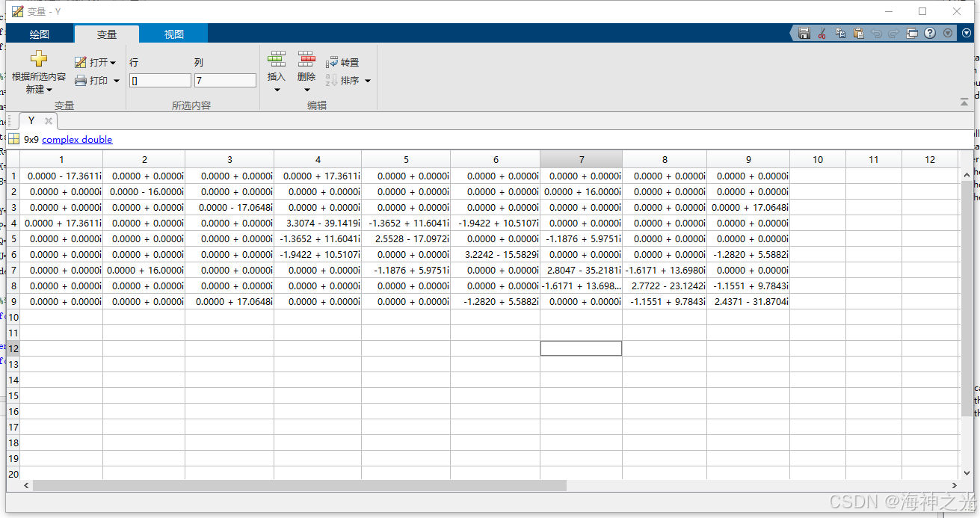Image resolution: width=980 pixels, height=518 pixels.
Task: Click the yellow plus New from Selection icon
Action: coord(39,59)
